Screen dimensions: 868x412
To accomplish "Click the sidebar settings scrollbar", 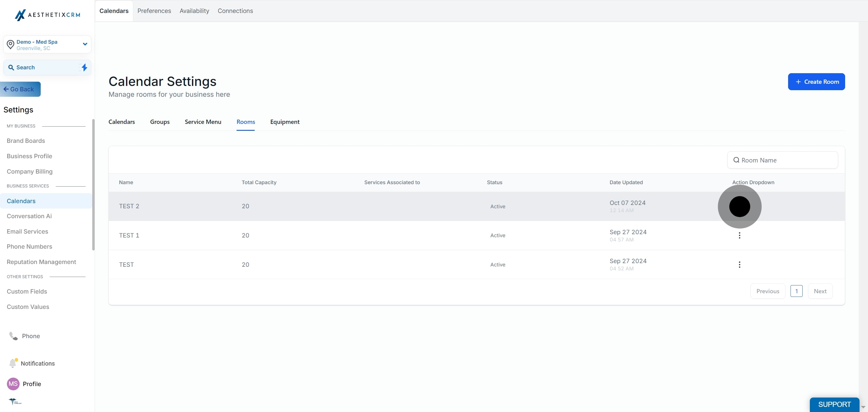I will 93,185.
